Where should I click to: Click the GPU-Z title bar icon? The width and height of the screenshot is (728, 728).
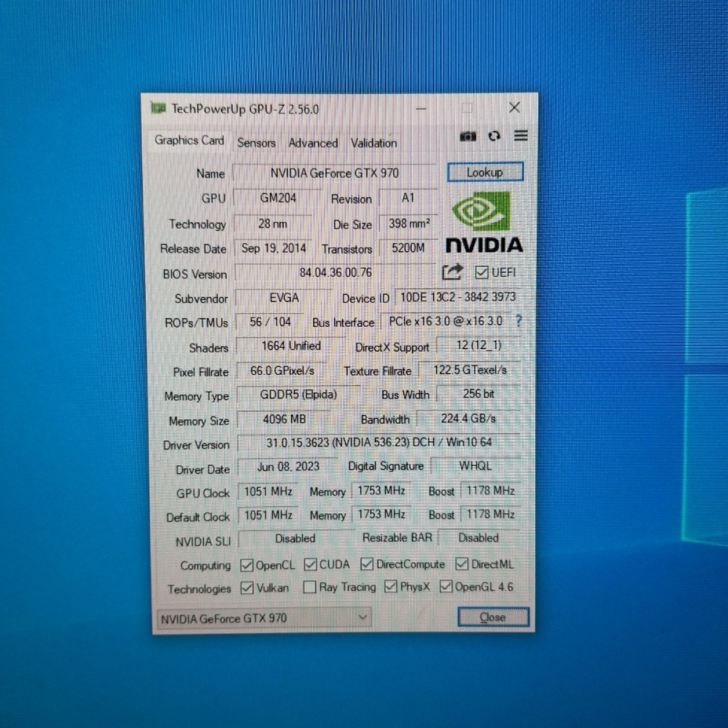(158, 108)
